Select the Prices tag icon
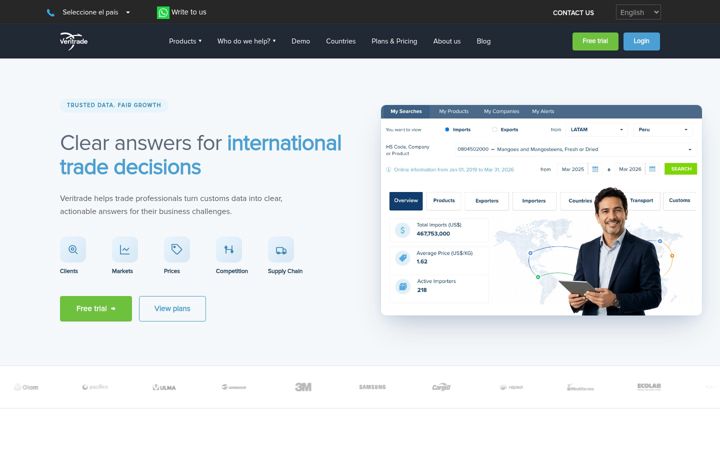 [x=177, y=249]
